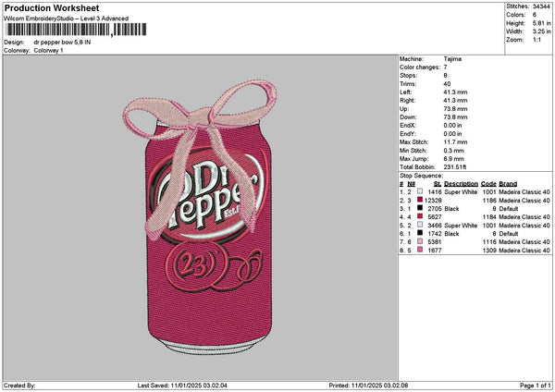This screenshot has width=555, height=392.
Task: Click the Machine value 'Tajima'
Action: pos(452,59)
